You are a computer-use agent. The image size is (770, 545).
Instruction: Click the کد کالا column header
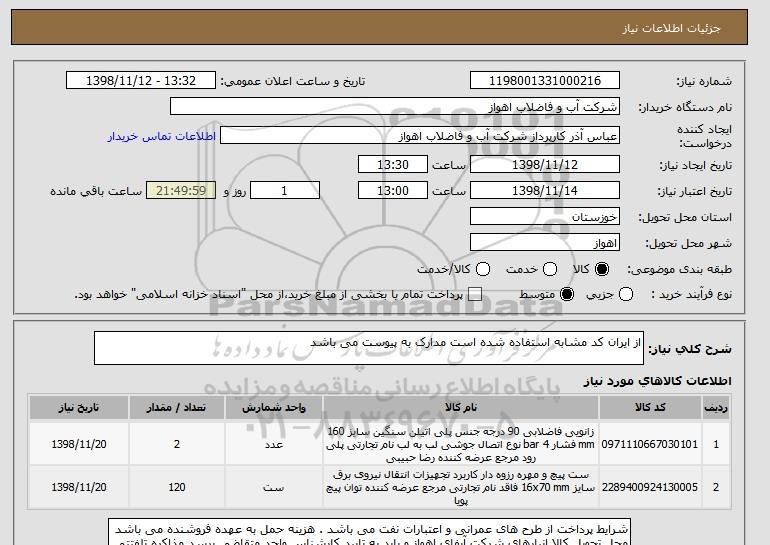click(650, 408)
